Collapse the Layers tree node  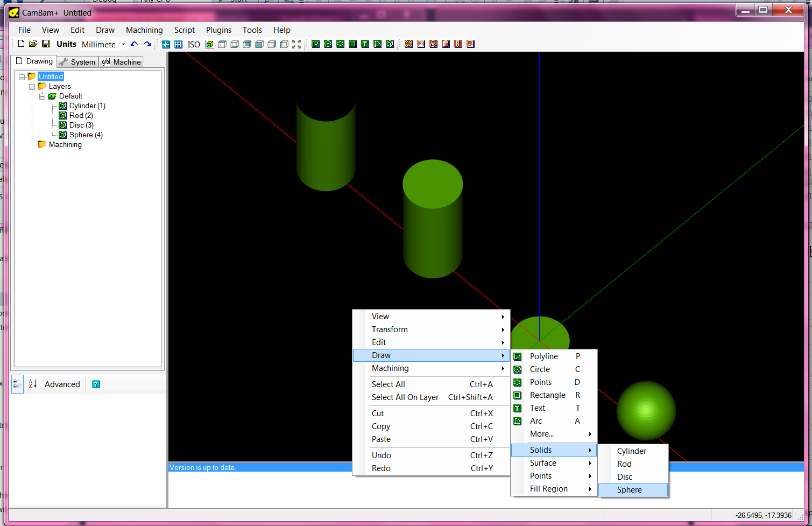click(x=32, y=87)
